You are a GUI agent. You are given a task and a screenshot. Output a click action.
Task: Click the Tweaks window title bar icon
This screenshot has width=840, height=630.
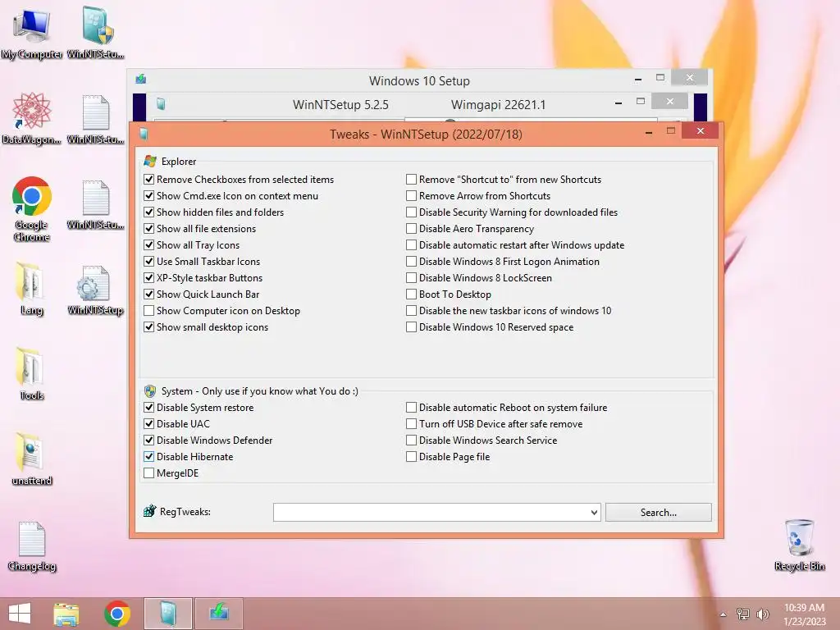tap(144, 134)
